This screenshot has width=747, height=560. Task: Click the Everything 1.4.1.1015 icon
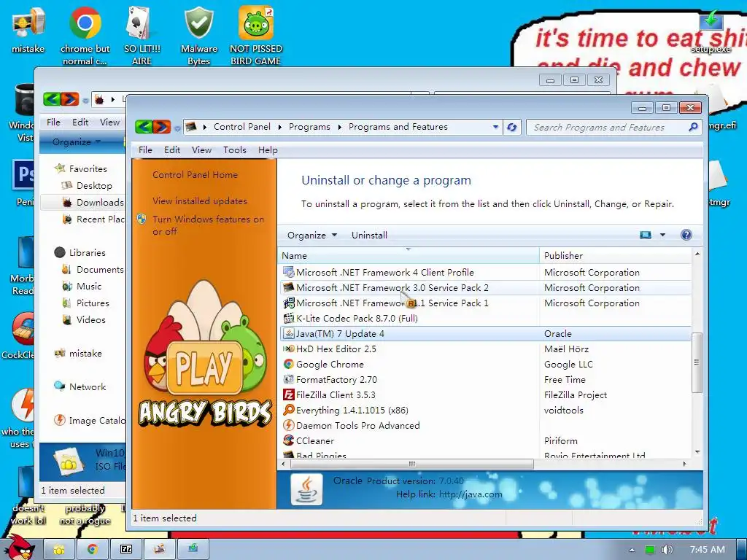288,410
